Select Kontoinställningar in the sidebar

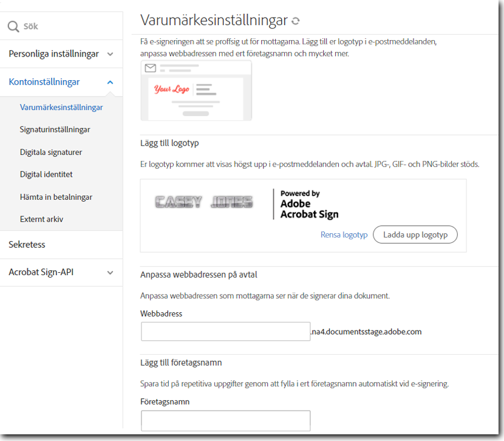coord(44,82)
